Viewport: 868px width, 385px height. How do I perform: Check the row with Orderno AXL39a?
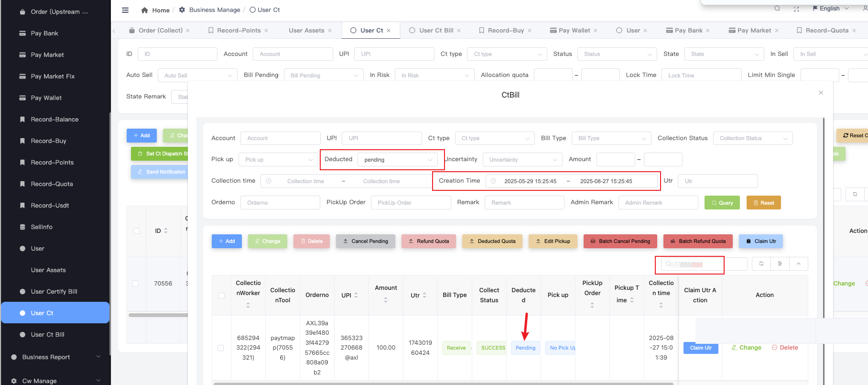220,348
